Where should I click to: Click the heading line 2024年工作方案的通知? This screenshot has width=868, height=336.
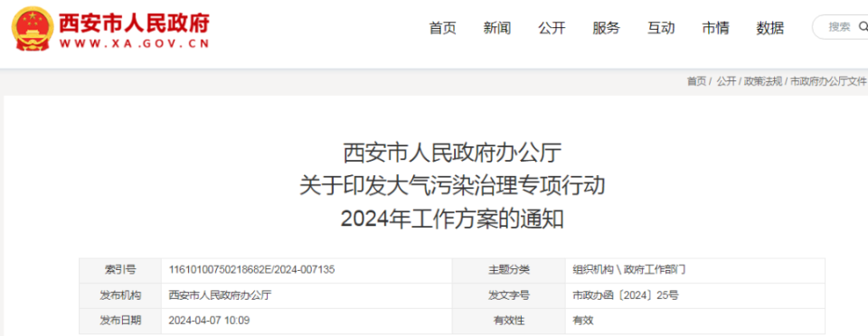[452, 219]
